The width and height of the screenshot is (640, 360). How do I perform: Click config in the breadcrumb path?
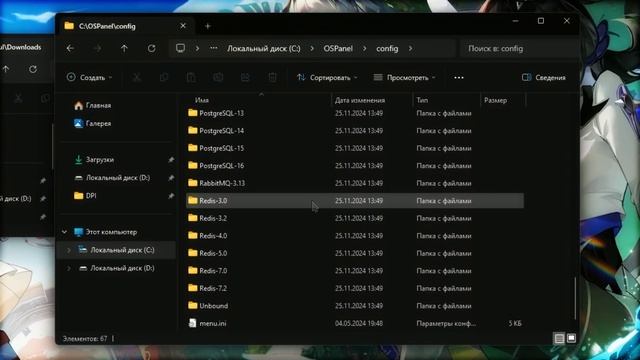(x=387, y=49)
